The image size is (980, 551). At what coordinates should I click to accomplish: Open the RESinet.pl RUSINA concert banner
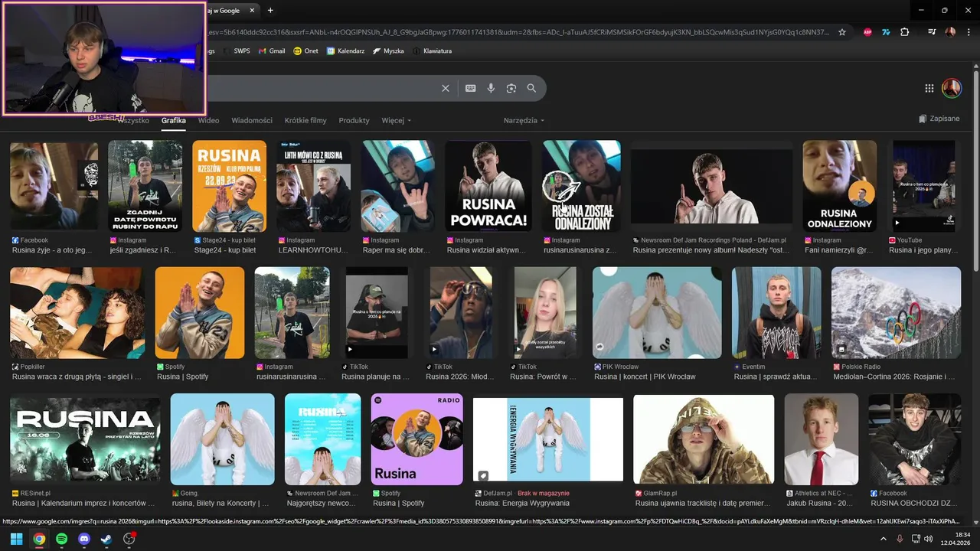[x=85, y=439]
